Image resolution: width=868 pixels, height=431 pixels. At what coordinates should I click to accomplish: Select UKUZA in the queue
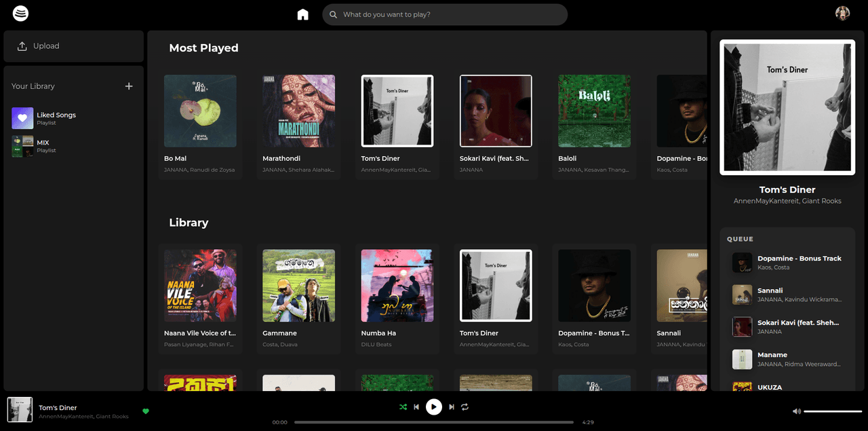[787, 387]
